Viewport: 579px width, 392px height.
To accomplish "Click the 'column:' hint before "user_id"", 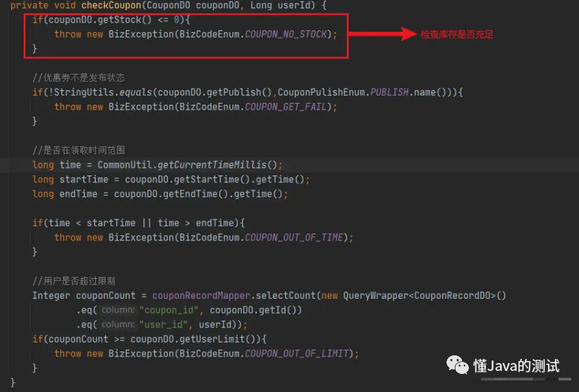I will [x=118, y=325].
